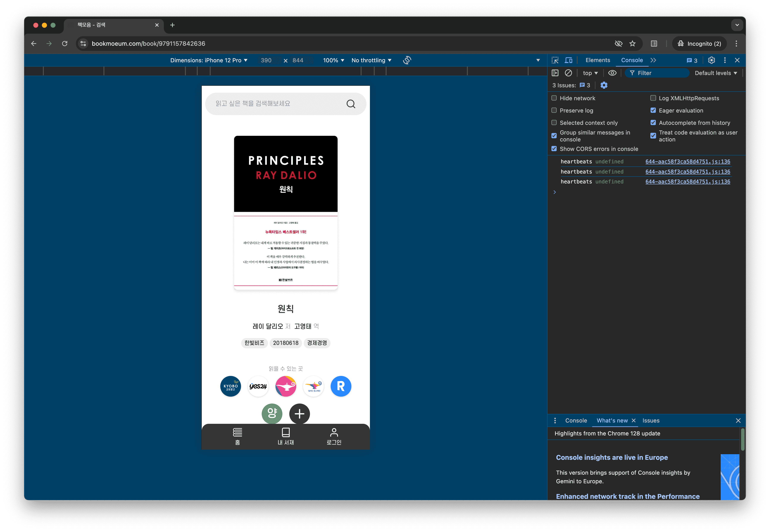Click the issues settings blue gear
770x532 pixels.
pos(604,85)
